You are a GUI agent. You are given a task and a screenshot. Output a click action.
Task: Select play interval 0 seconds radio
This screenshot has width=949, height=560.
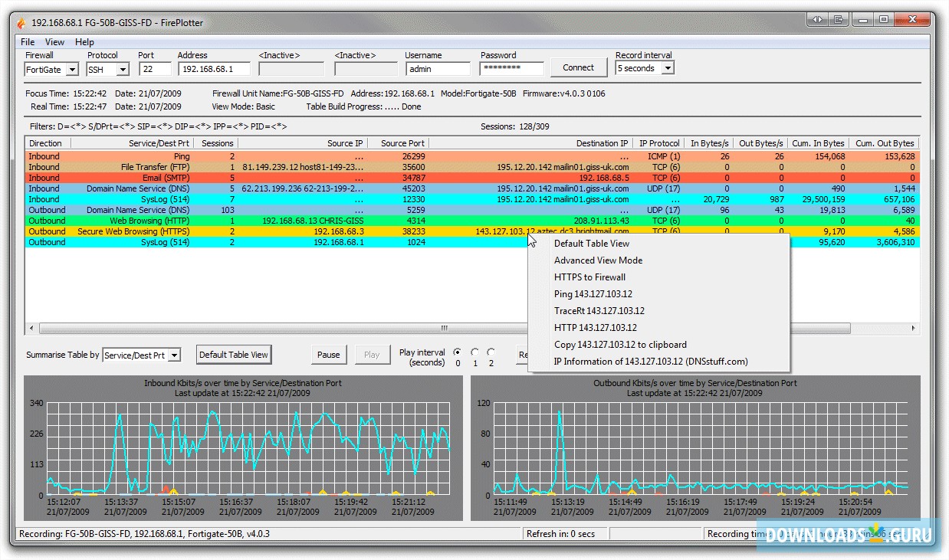pyautogui.click(x=458, y=352)
